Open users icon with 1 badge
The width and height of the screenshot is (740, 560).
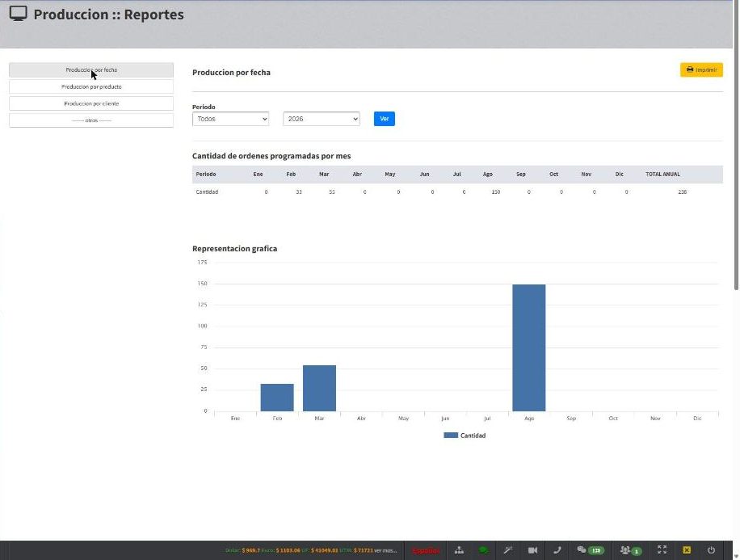pyautogui.click(x=631, y=550)
